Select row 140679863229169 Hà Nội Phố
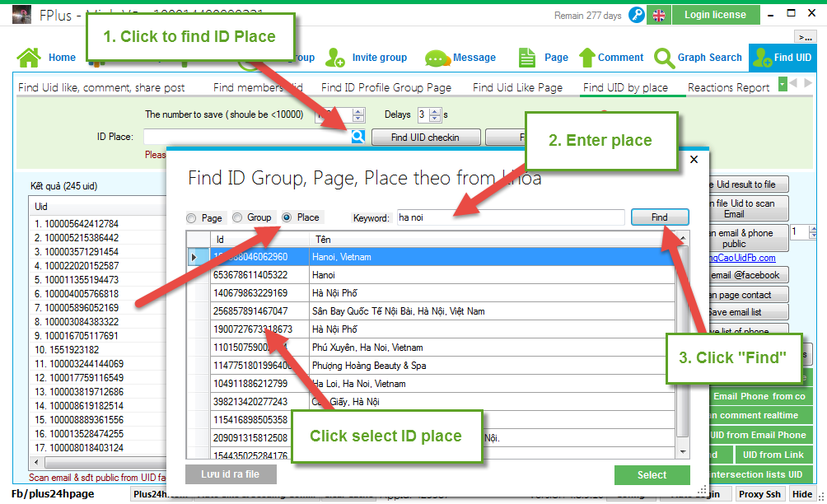This screenshot has width=827, height=504. pyautogui.click(x=432, y=292)
